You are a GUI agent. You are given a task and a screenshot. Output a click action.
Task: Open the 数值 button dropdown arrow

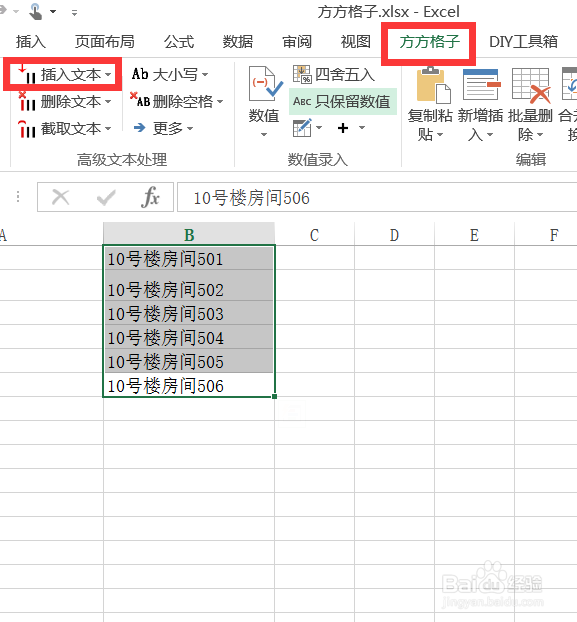(264, 135)
